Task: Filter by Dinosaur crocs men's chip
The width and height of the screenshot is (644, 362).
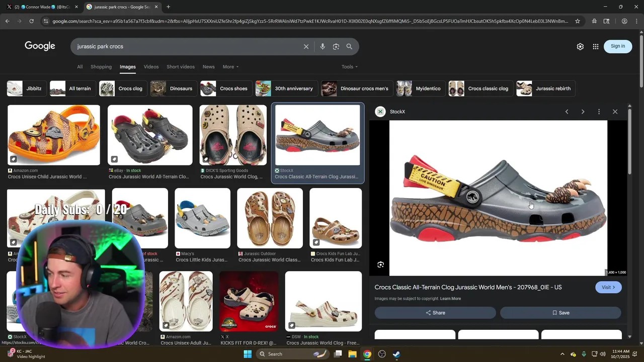Action: click(357, 88)
